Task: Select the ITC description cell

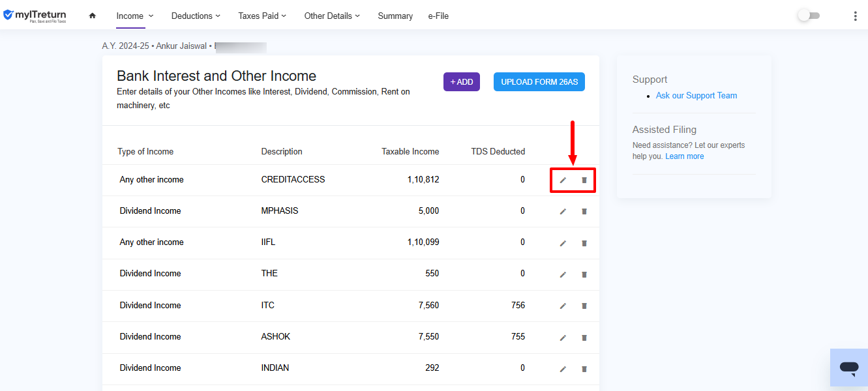Action: point(268,305)
